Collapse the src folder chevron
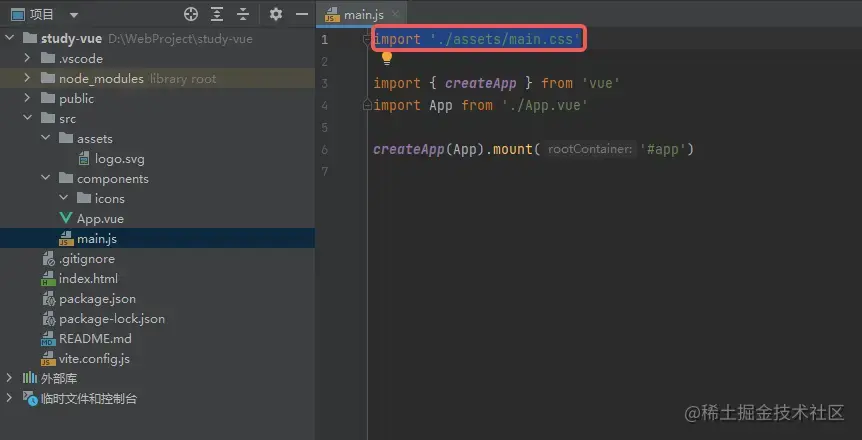862x440 pixels. coord(27,118)
